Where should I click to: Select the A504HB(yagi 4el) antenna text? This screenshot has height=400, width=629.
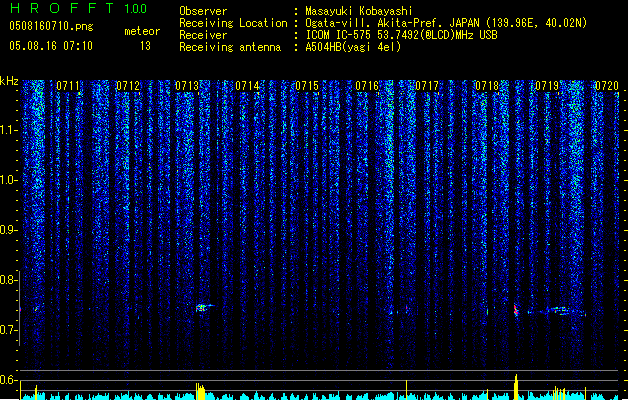click(x=353, y=47)
